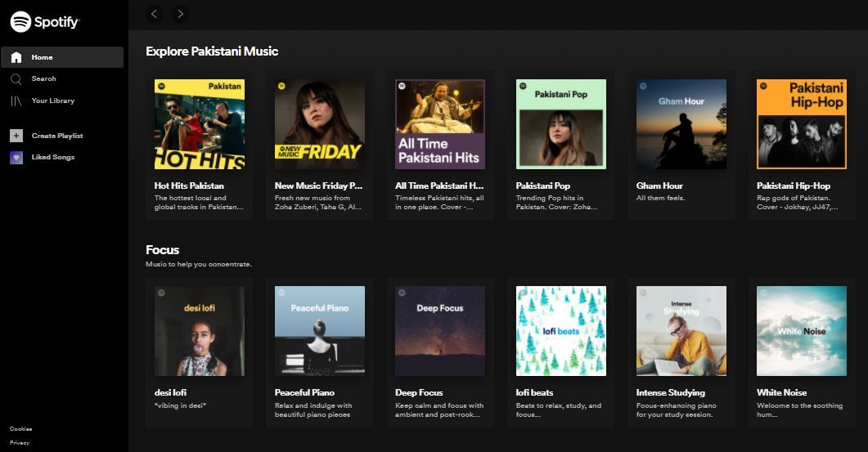The image size is (868, 452).
Task: Click the Spotify logo
Action: (x=45, y=22)
